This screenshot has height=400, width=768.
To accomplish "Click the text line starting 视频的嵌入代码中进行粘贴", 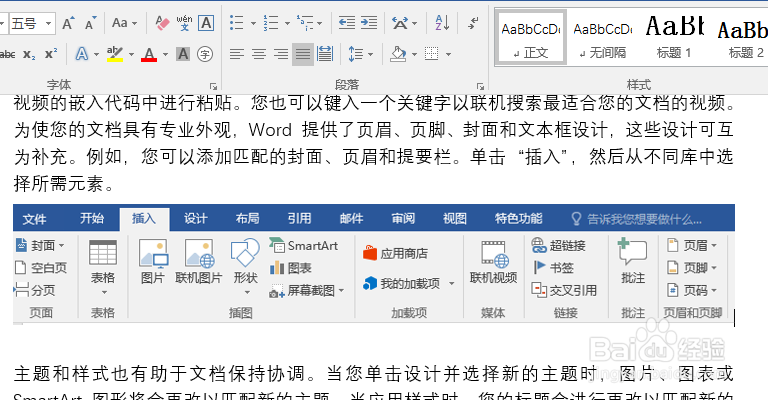I will coord(374,103).
